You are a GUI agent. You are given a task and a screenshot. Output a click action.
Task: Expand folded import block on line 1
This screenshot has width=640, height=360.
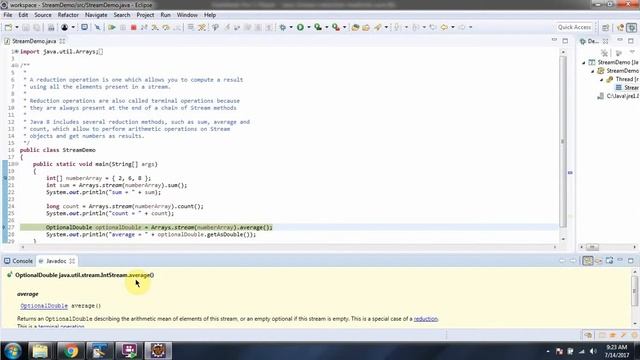pyautogui.click(x=16, y=51)
